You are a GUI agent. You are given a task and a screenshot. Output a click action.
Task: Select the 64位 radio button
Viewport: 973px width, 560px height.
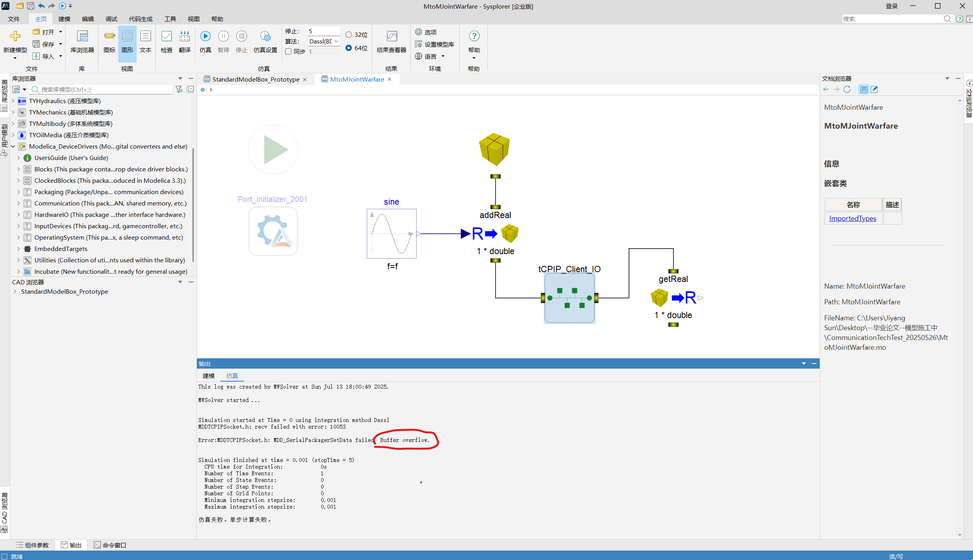point(349,48)
